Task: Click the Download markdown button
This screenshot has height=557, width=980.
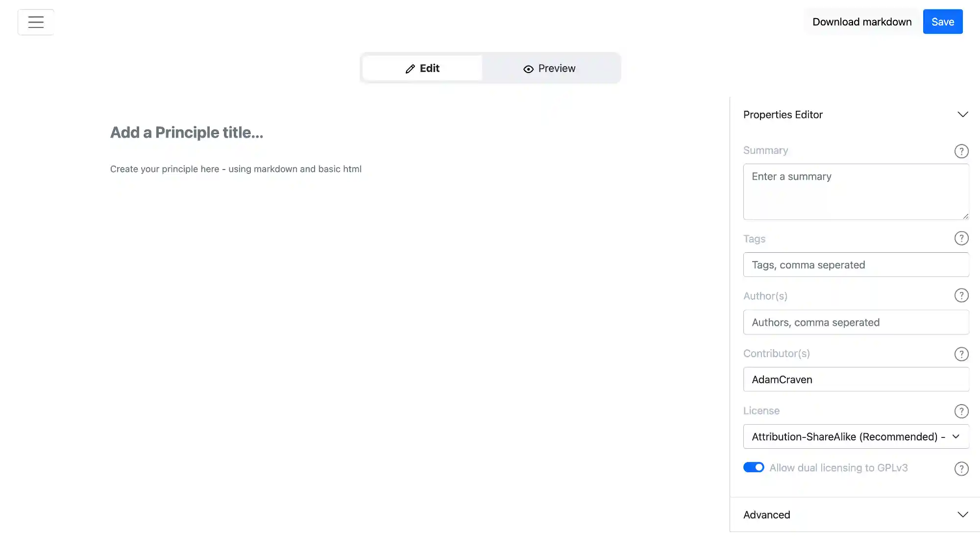Action: 862,22
